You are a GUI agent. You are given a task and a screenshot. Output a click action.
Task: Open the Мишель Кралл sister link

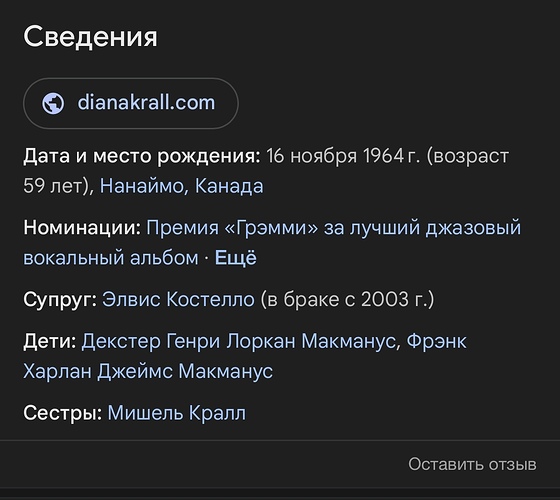pos(176,413)
